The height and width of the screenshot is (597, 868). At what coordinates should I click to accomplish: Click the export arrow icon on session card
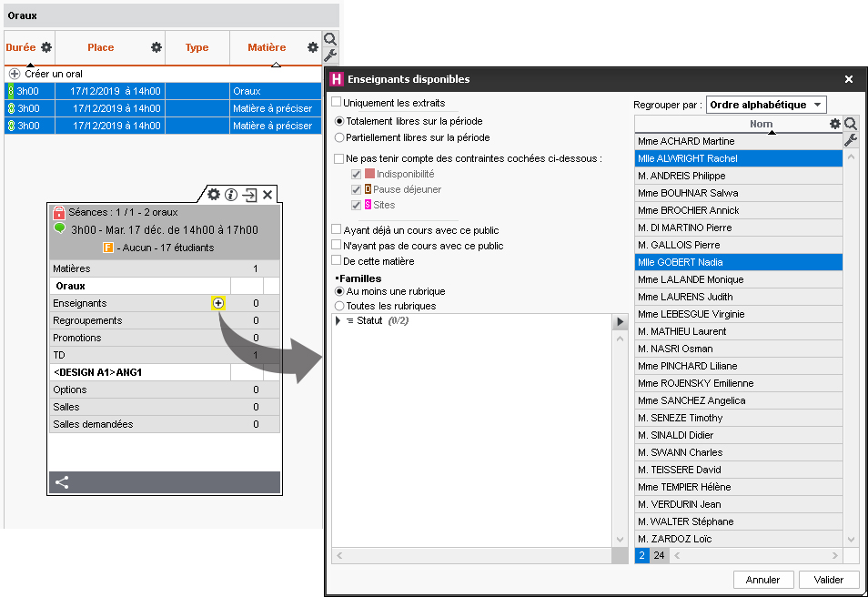click(x=249, y=195)
